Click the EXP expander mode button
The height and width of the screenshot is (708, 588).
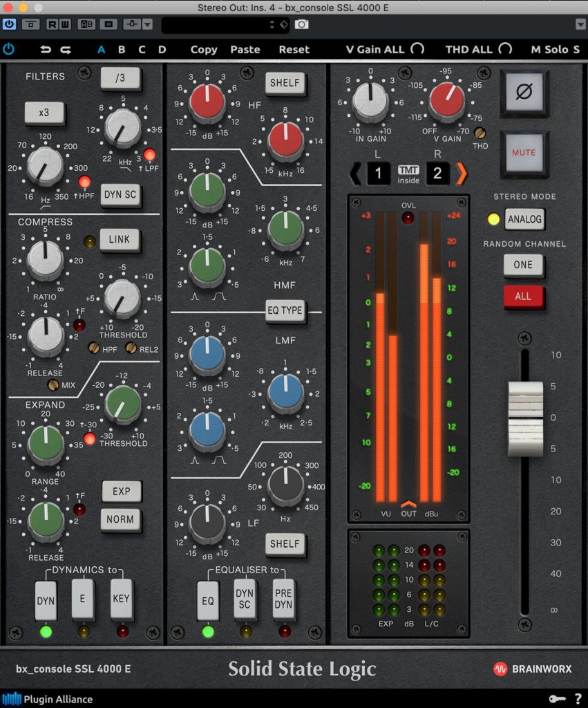coord(122,492)
